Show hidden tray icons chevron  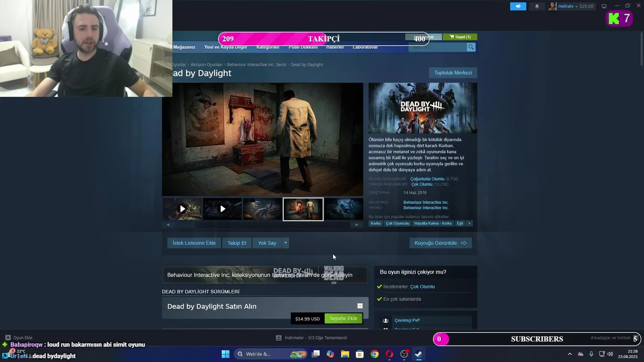click(x=570, y=354)
